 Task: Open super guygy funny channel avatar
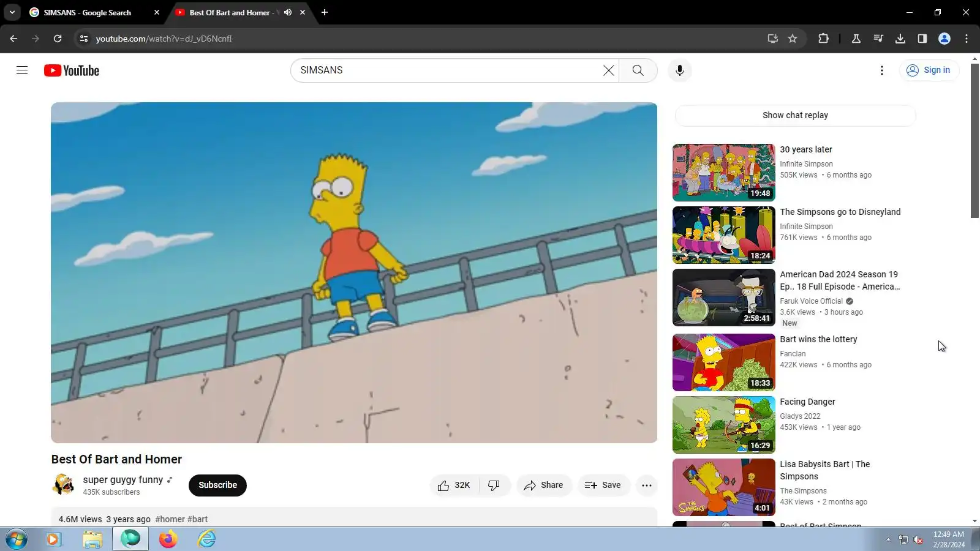(63, 485)
